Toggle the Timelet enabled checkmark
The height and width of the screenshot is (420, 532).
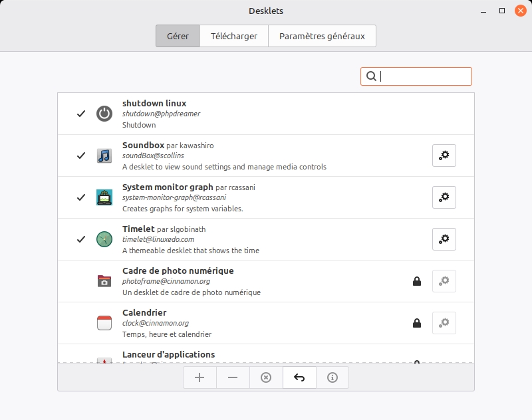pos(81,239)
